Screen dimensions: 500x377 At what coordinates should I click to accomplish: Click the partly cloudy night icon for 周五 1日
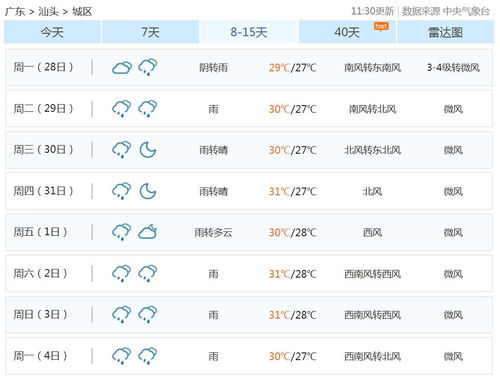148,232
